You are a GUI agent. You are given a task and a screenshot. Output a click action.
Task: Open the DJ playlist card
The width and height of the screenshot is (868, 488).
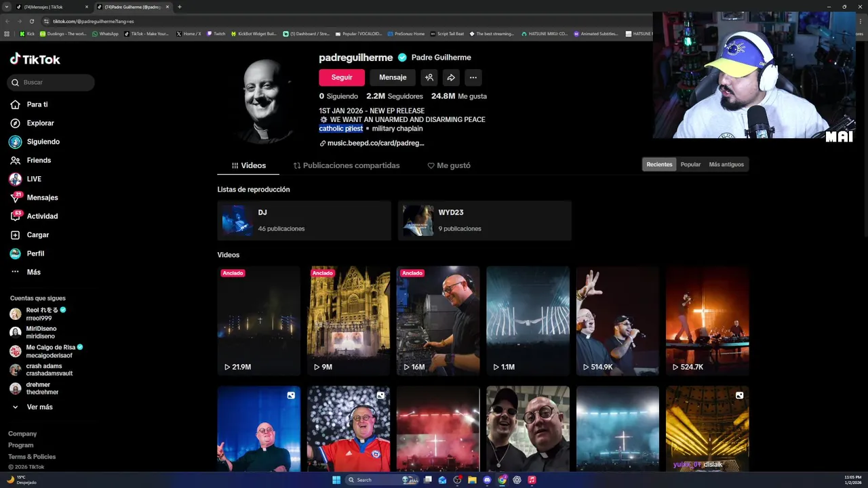tap(304, 220)
